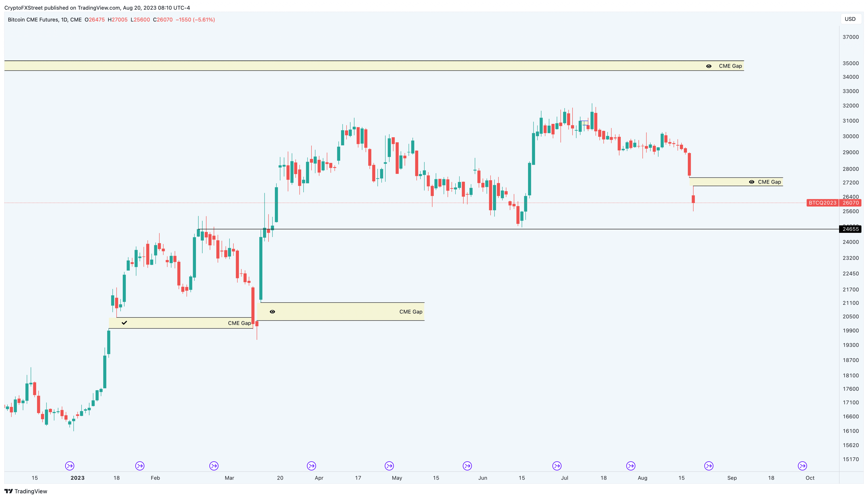Click the 'CME Gap' label of the January gap
Screen dimensions: 868x499
[239, 323]
